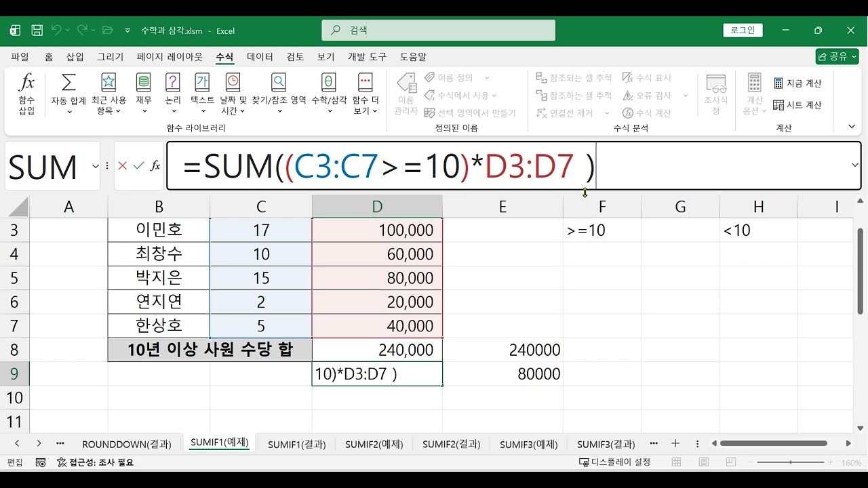Collapse the ribbon with the chevron
The height and width of the screenshot is (488, 868).
click(x=852, y=127)
